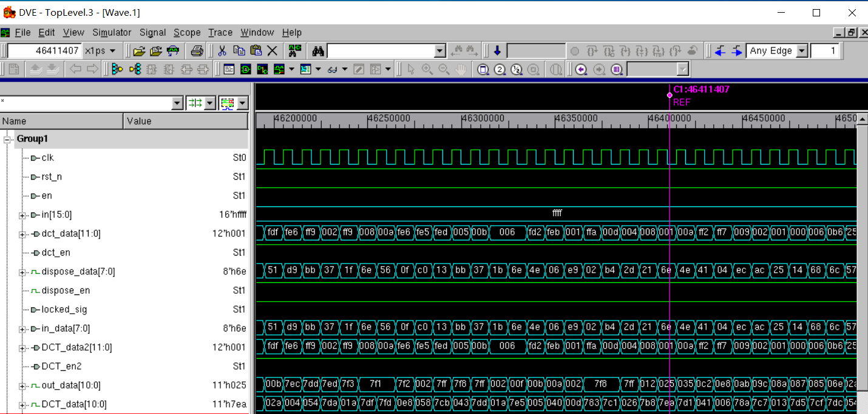
Task: Click the zoom in magnifier icon
Action: pos(427,69)
